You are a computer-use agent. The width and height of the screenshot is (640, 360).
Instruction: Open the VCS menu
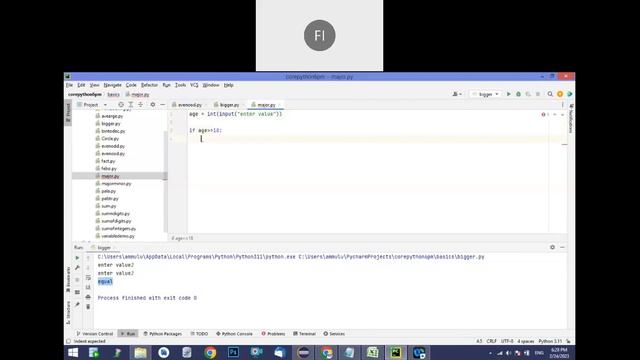[194, 85]
